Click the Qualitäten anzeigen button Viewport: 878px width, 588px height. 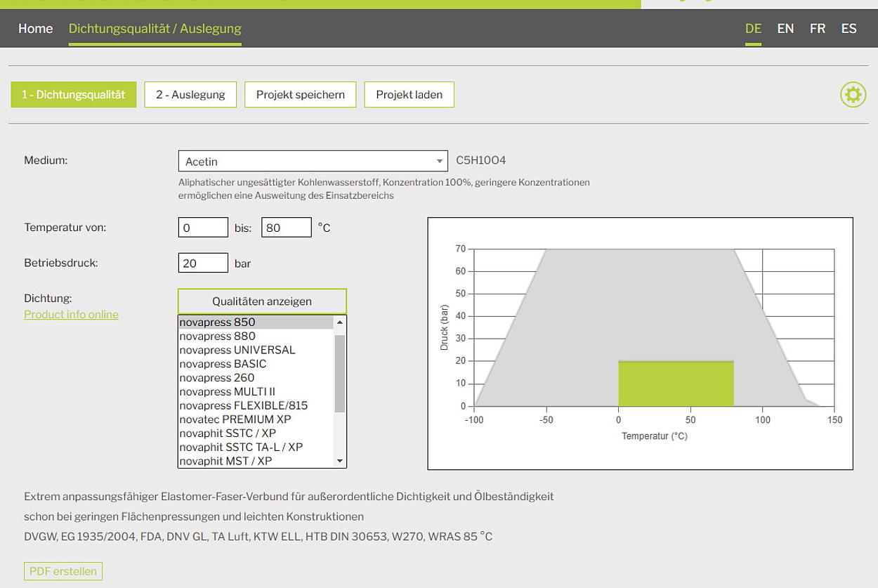click(262, 301)
